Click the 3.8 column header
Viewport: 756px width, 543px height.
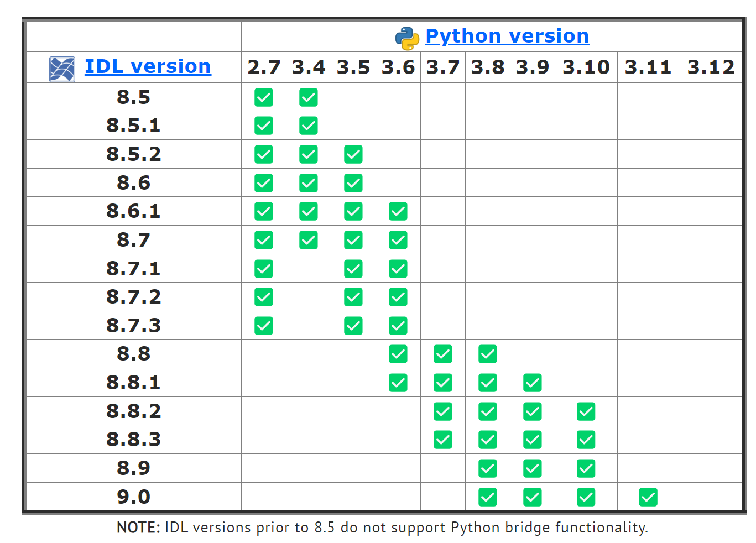(488, 67)
